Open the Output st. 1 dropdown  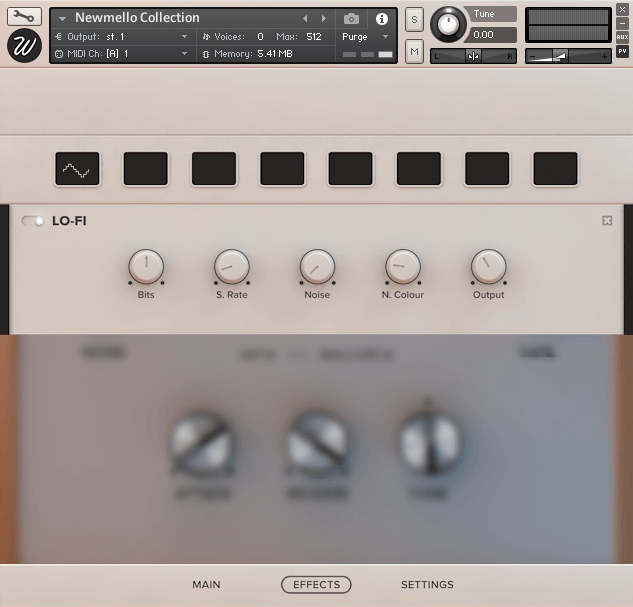click(123, 37)
